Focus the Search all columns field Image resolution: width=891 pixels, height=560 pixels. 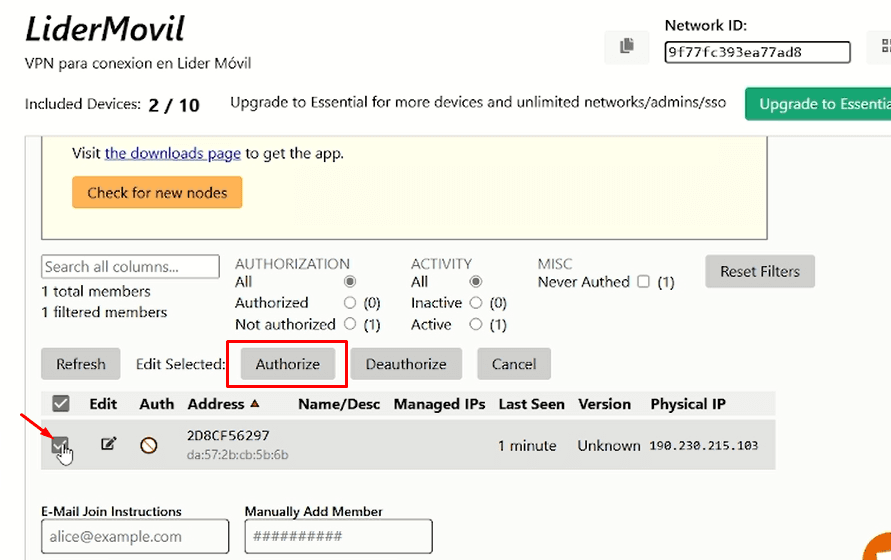(130, 267)
